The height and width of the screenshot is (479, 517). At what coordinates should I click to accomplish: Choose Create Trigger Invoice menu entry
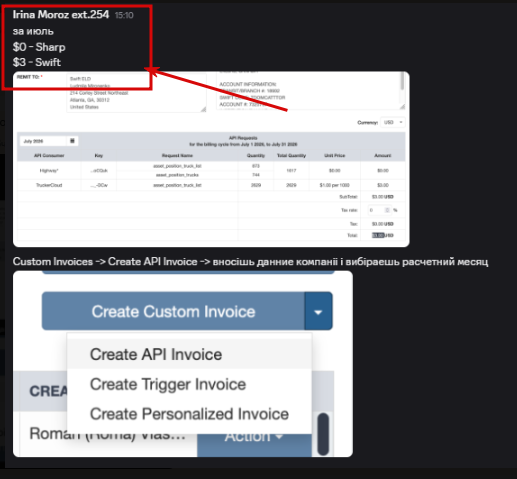(189, 384)
